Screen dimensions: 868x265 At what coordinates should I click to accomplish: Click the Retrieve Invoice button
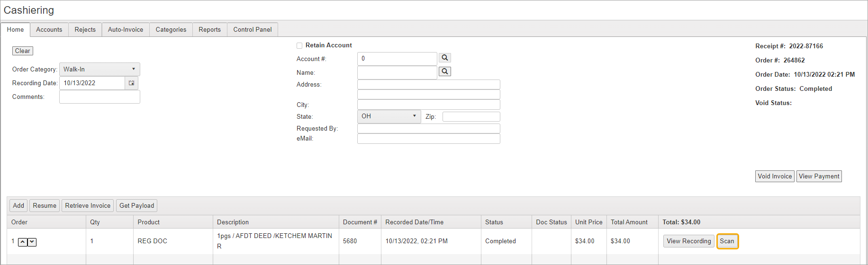(x=88, y=206)
